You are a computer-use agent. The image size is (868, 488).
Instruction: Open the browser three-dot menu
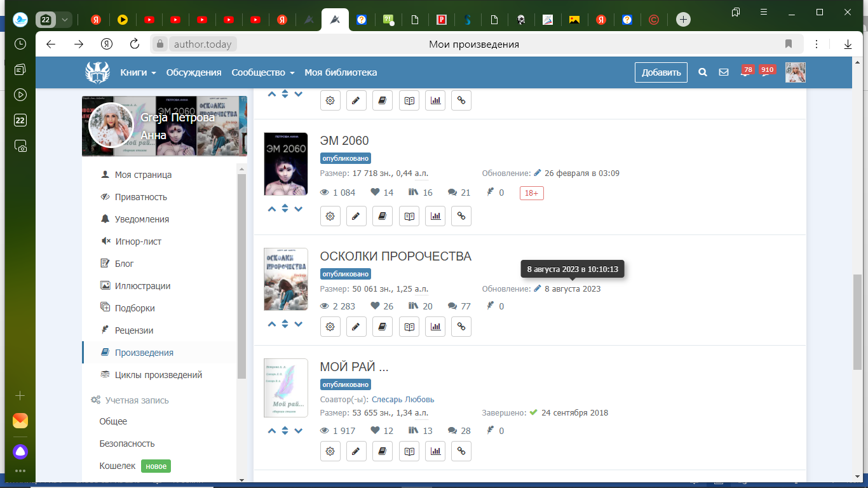pyautogui.click(x=817, y=44)
